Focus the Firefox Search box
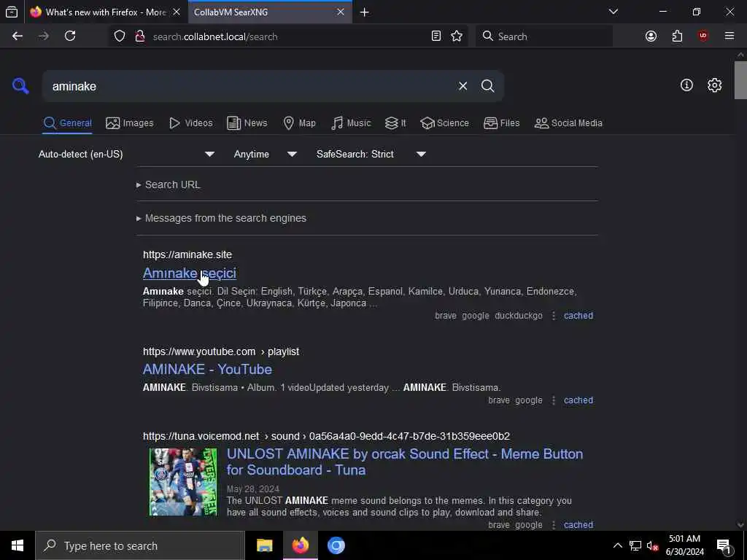This screenshot has width=747, height=560. (544, 36)
